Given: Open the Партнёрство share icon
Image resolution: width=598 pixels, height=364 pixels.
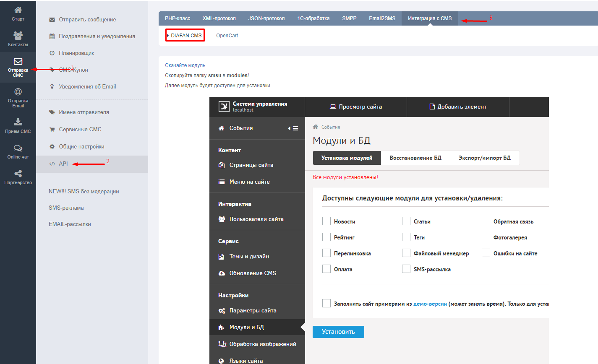Looking at the screenshot, I should click(18, 174).
